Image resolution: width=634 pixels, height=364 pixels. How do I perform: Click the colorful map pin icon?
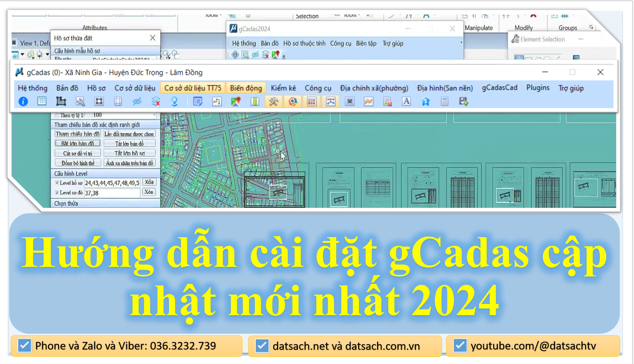point(236,102)
